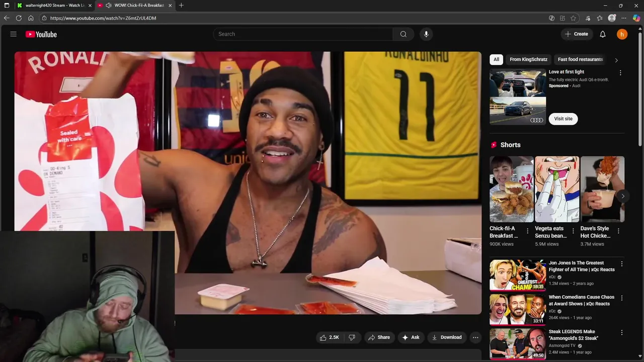Click the Create button
Screen dimensions: 644x362
[x=577, y=34]
